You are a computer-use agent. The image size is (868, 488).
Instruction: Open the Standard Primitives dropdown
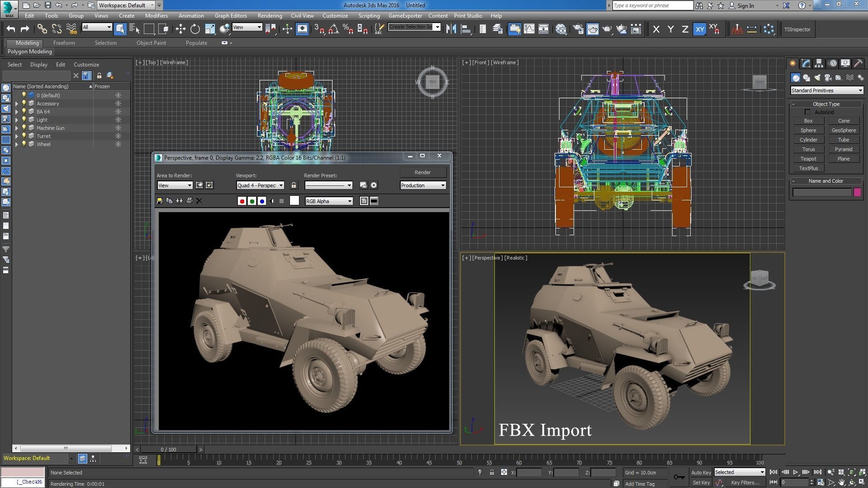826,90
